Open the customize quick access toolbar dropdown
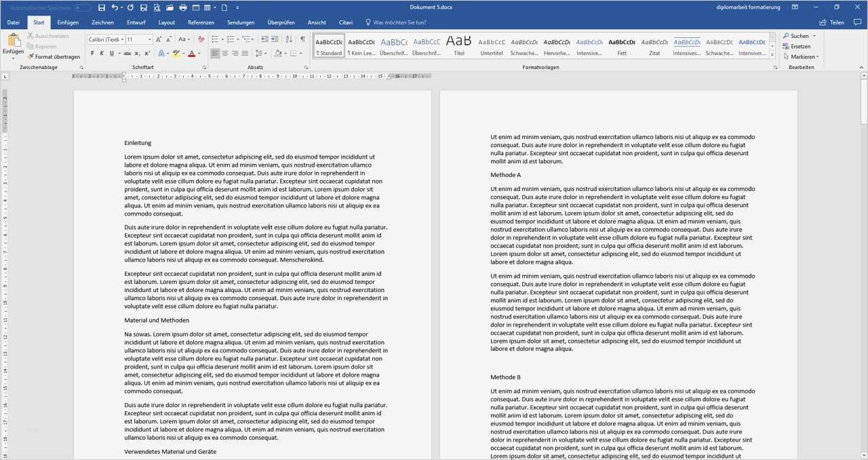This screenshot has width=868, height=460. [237, 7]
